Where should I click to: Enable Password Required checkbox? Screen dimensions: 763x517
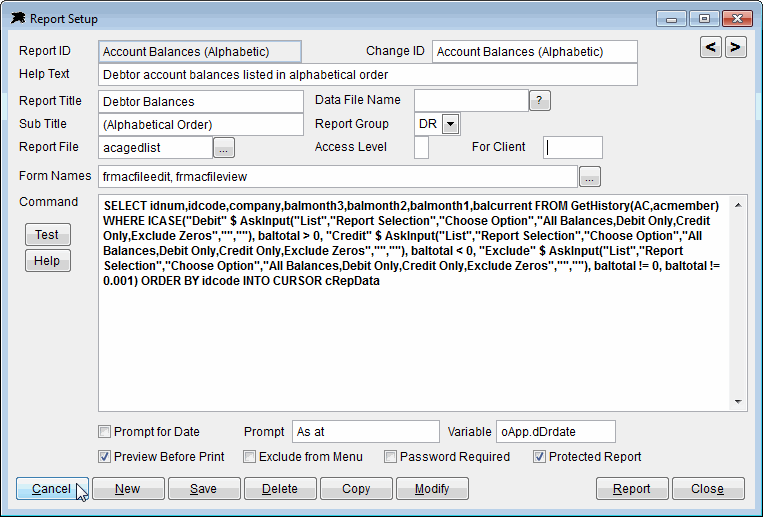(390, 457)
